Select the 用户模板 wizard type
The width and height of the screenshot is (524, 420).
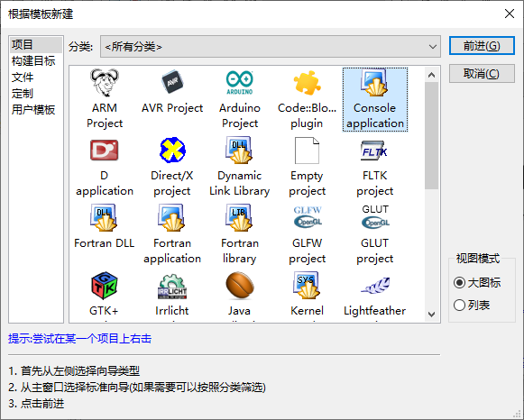(36, 110)
